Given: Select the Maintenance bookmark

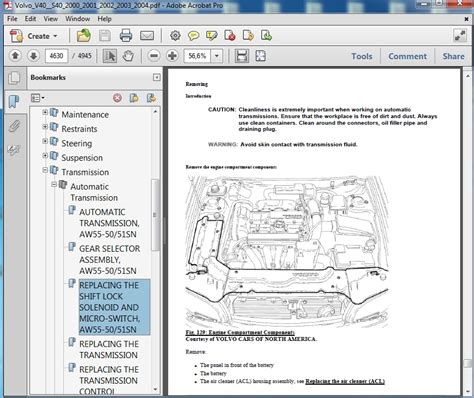Looking at the screenshot, I should pos(85,114).
